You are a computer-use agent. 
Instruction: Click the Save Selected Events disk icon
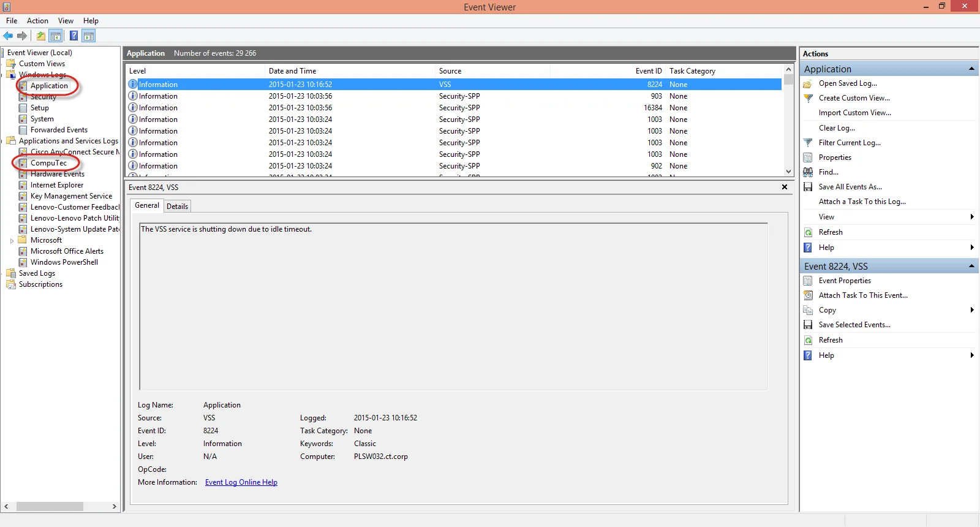coord(808,325)
